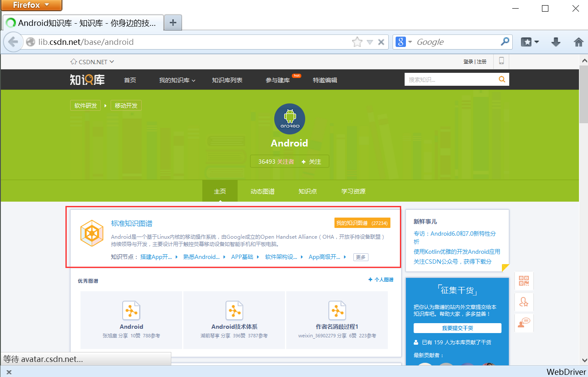Open the 首页 navigation item
Image resolution: width=588 pixels, height=377 pixels.
coord(130,80)
